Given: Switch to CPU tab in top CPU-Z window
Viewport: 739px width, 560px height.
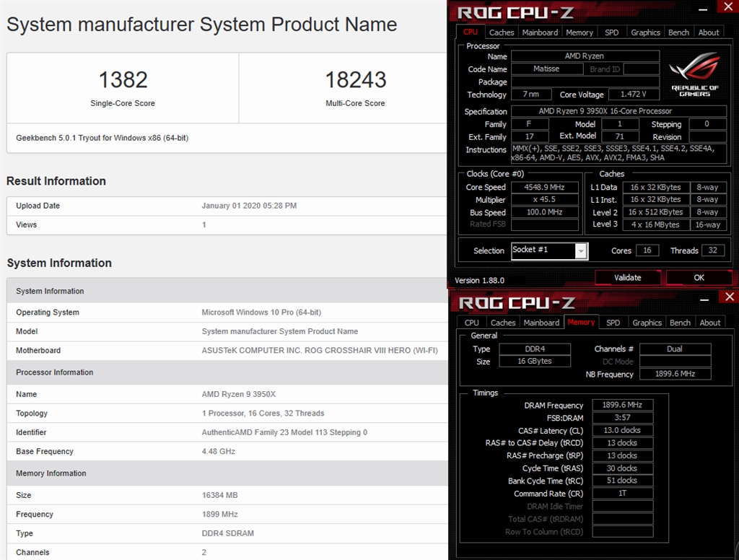Looking at the screenshot, I should 471,32.
